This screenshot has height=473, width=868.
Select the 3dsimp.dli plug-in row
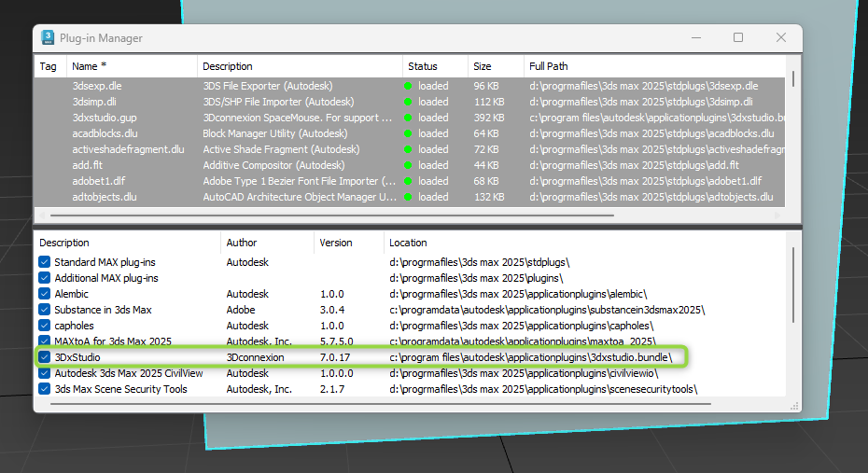coord(410,102)
